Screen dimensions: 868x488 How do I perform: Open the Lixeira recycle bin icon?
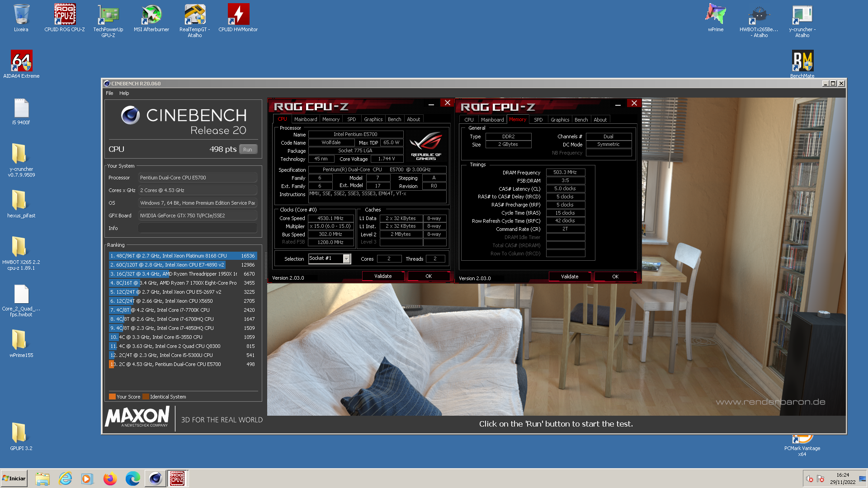click(21, 18)
